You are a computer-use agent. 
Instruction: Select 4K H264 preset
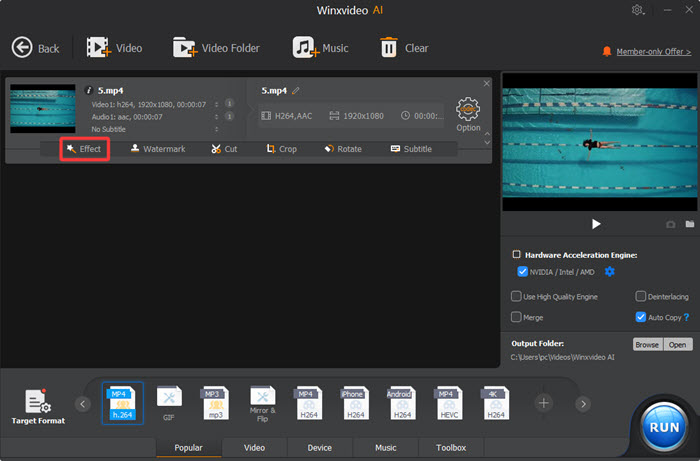point(495,403)
